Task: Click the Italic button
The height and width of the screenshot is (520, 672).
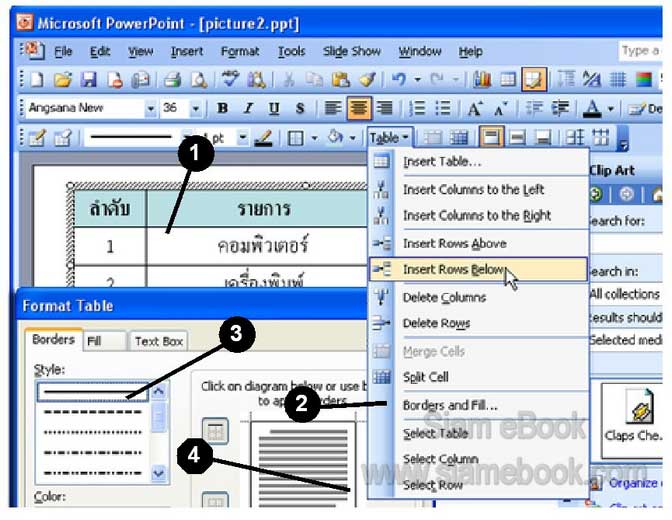Action: (x=248, y=108)
